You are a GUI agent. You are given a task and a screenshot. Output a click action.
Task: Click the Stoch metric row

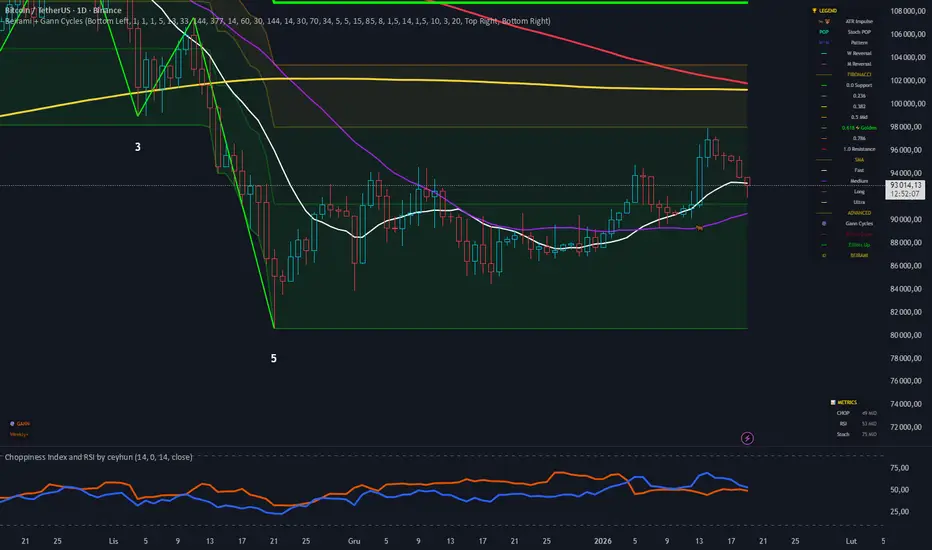click(856, 435)
